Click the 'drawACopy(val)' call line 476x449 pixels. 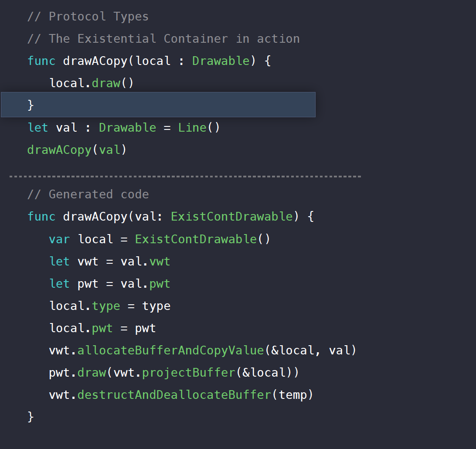77,150
